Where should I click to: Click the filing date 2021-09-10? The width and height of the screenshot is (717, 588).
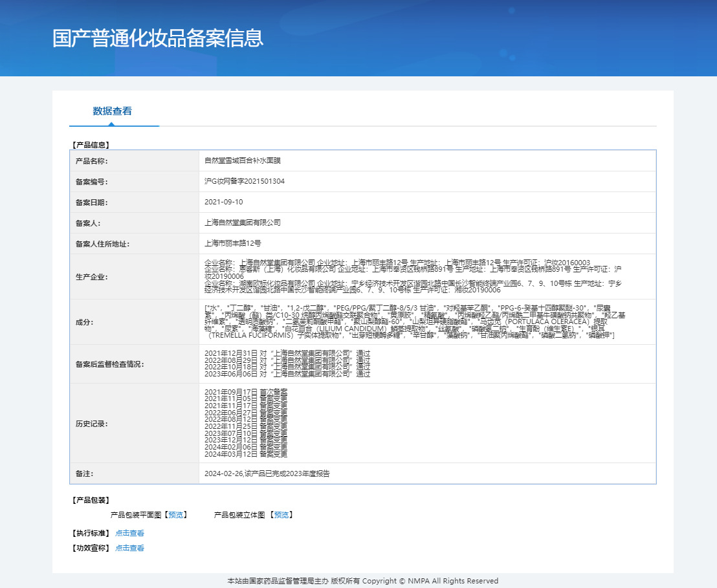click(x=224, y=202)
